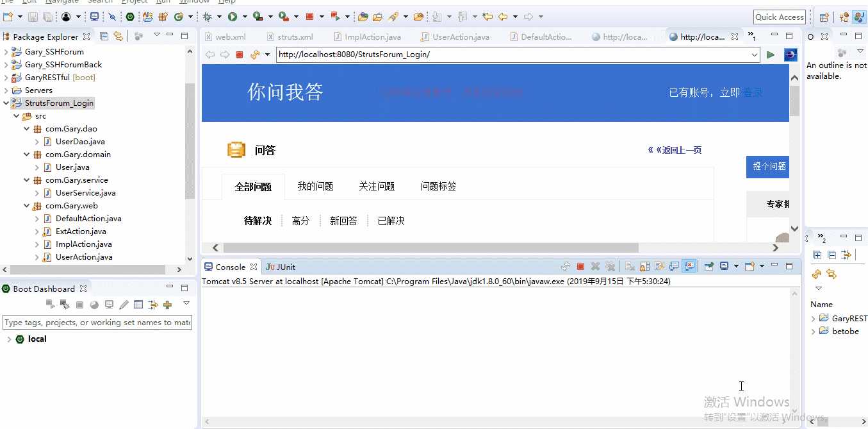Click the 高分 filter link

click(x=300, y=221)
